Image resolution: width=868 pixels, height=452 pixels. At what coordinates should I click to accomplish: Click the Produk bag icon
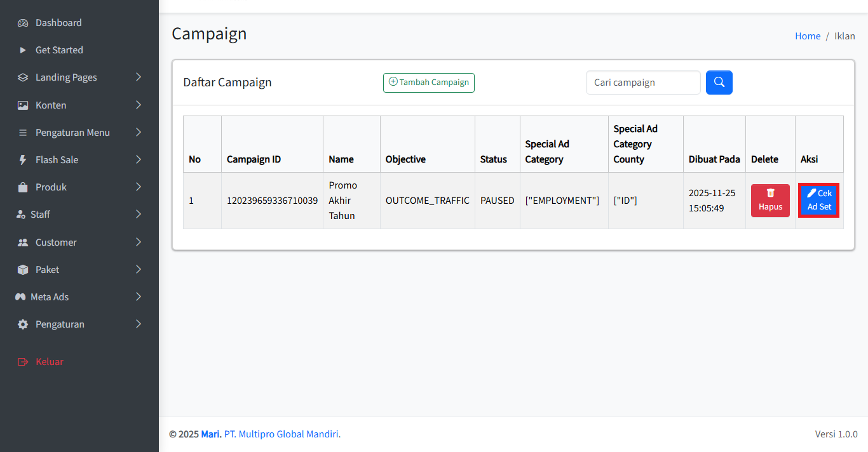tap(23, 187)
